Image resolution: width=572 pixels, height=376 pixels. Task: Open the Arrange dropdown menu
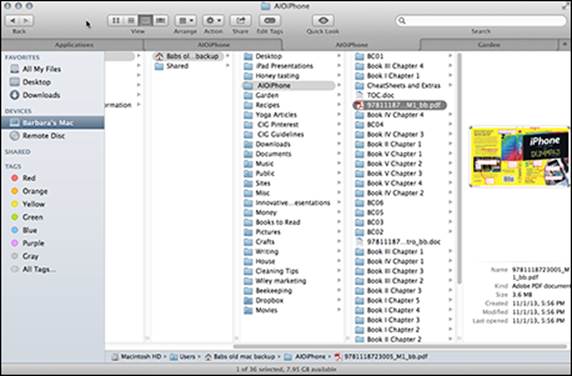tap(186, 20)
